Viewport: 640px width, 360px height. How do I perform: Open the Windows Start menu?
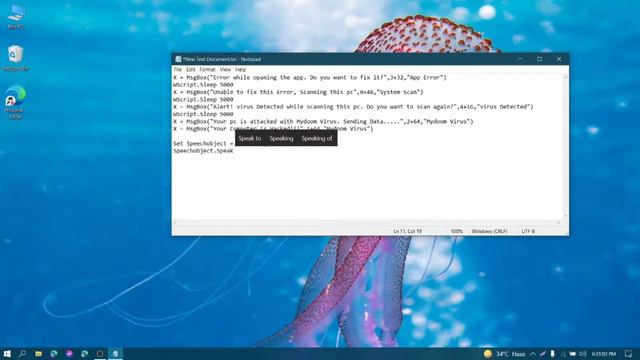pyautogui.click(x=7, y=353)
